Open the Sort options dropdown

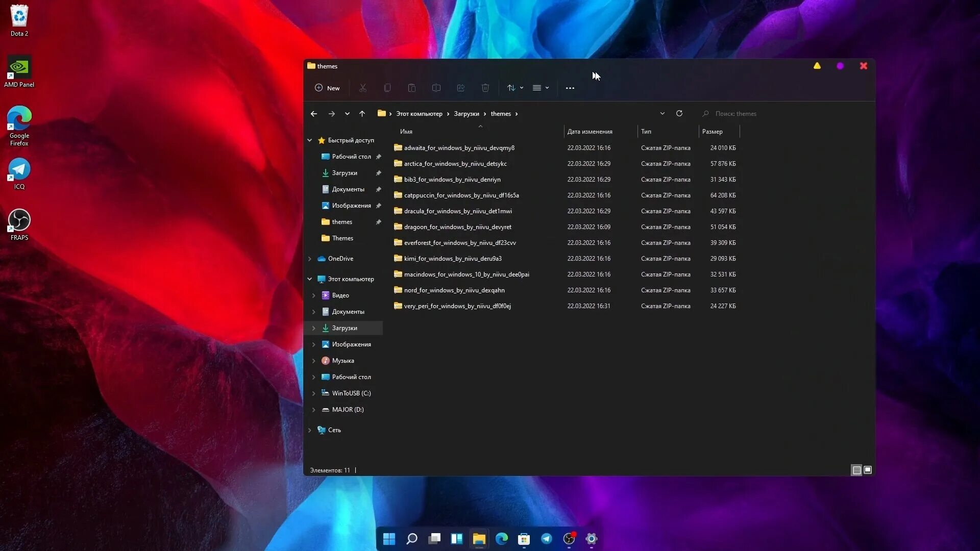coord(514,88)
